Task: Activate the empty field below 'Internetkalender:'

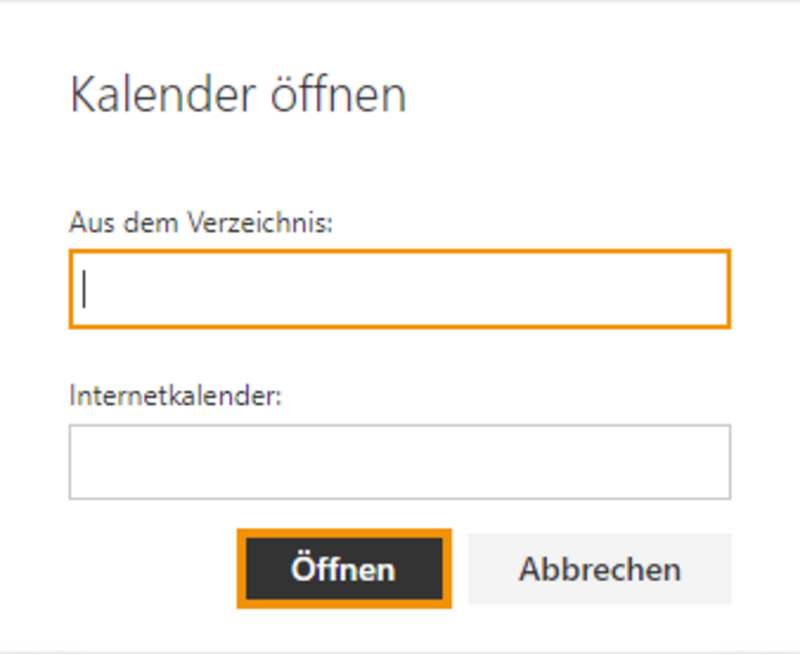Action: [399, 462]
